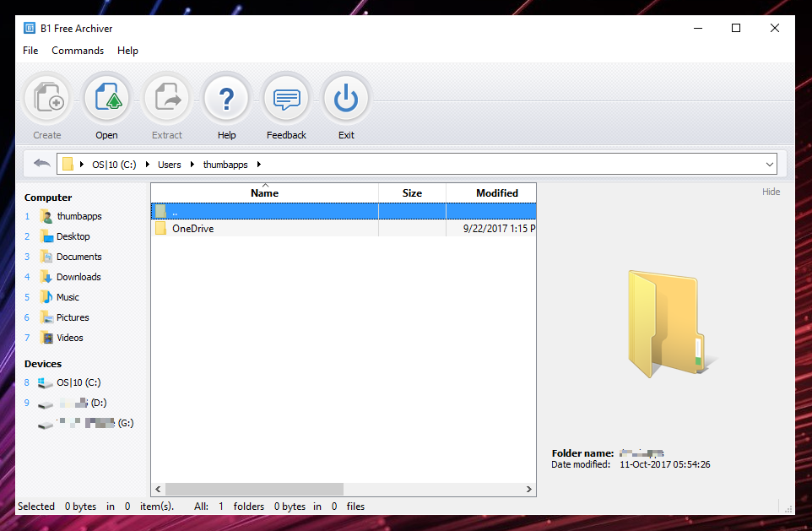Click the (G:) drive icon

click(x=45, y=425)
